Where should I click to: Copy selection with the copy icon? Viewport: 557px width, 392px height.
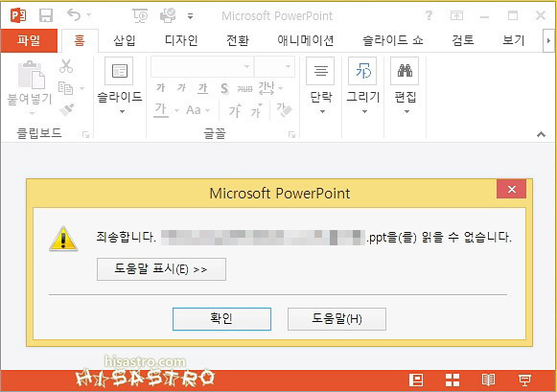(x=65, y=88)
